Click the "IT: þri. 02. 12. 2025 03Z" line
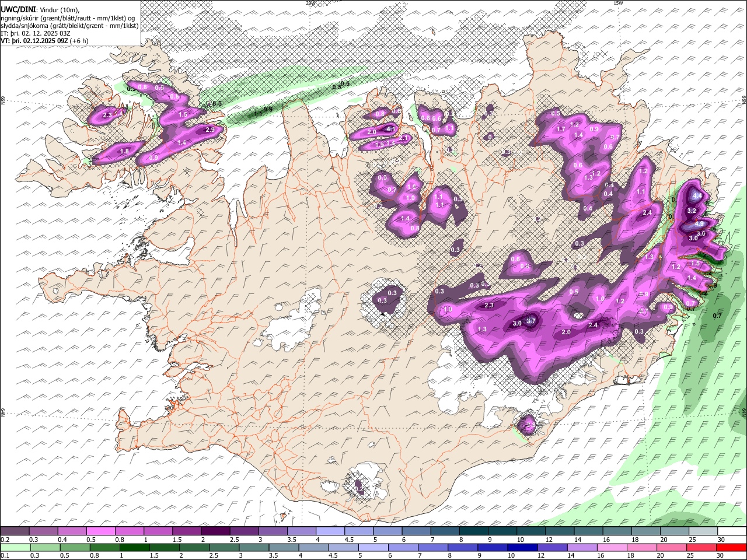This screenshot has width=747, height=560. 36,33
